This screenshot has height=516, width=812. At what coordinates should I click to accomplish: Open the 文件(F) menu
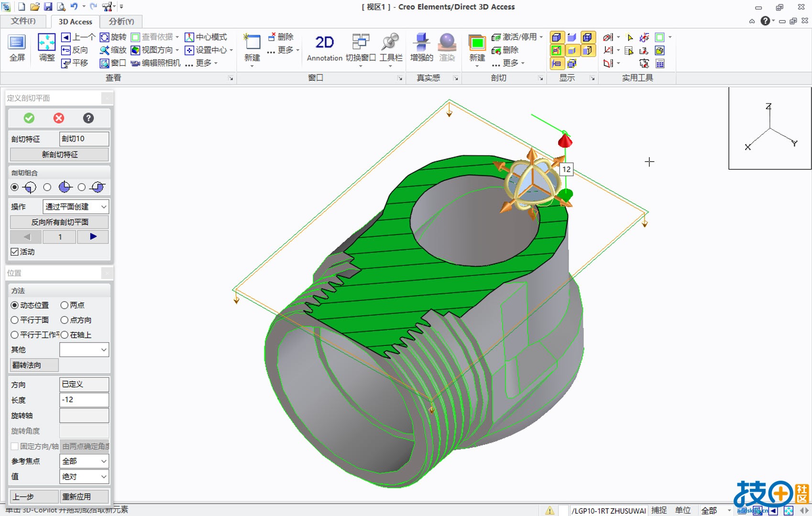click(23, 21)
